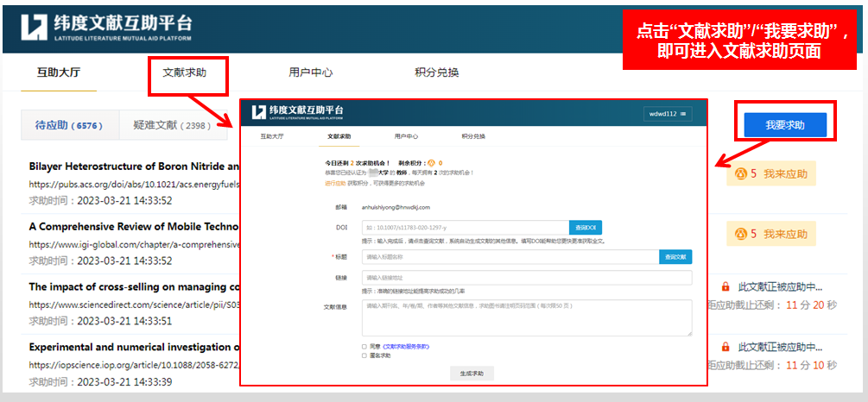Image resolution: width=868 pixels, height=402 pixels.
Task: Click lock icon in Experimental and numerical row
Action: [725, 348]
